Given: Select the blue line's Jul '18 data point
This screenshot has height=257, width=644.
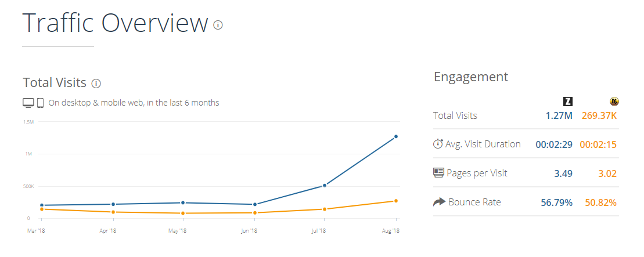Looking at the screenshot, I should (x=325, y=186).
